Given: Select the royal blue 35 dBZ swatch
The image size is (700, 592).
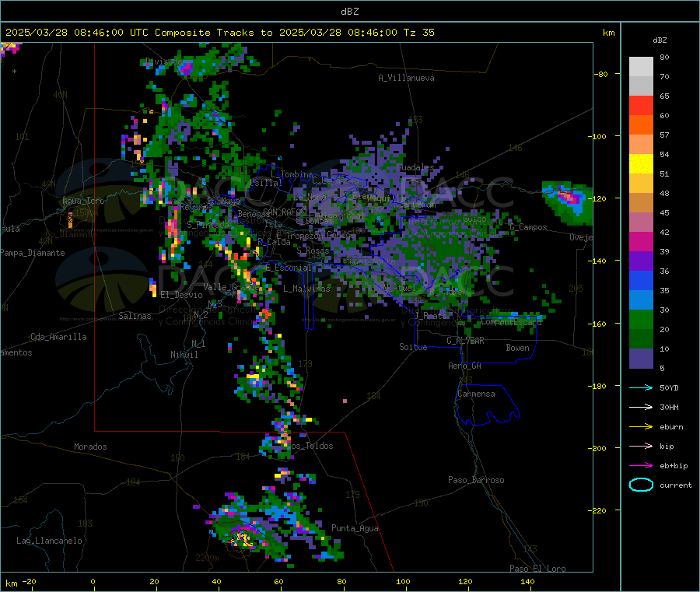Looking at the screenshot, I should 641,280.
